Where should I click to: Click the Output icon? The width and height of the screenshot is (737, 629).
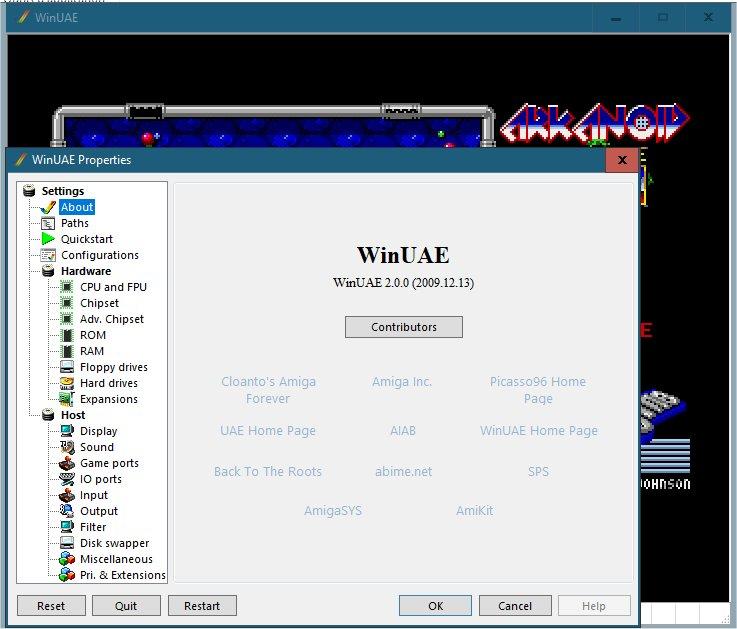point(67,511)
